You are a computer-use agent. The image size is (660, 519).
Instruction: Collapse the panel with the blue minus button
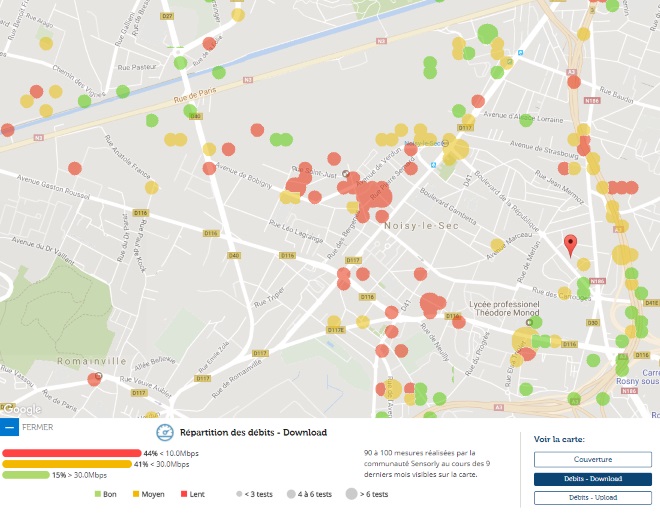pos(9,427)
